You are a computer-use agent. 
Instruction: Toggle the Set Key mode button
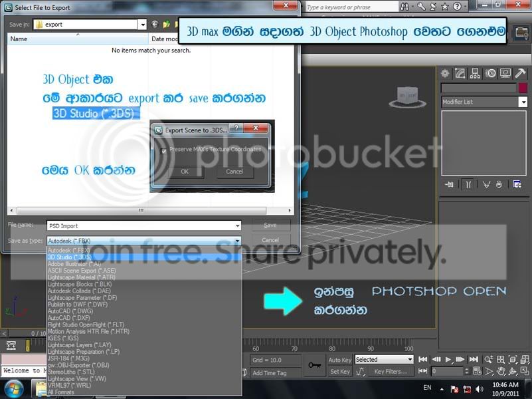339,372
